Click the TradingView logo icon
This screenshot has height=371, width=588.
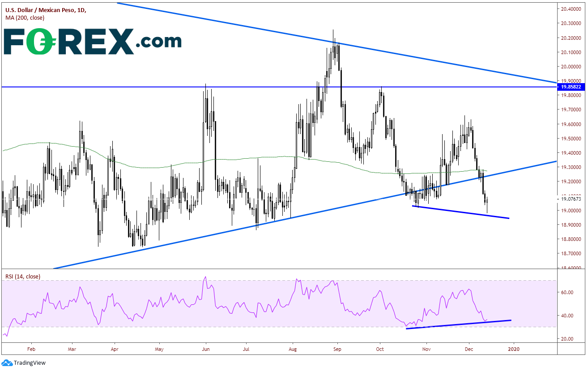pyautogui.click(x=7, y=363)
